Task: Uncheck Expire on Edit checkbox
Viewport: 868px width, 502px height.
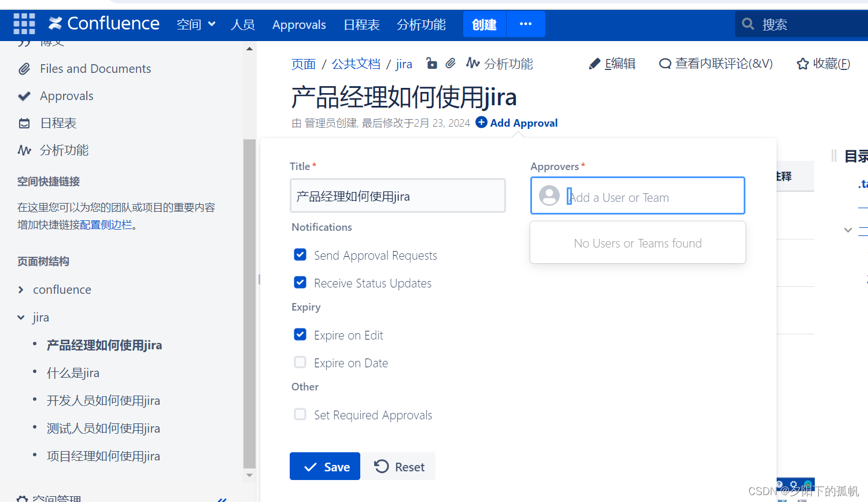Action: click(x=300, y=334)
